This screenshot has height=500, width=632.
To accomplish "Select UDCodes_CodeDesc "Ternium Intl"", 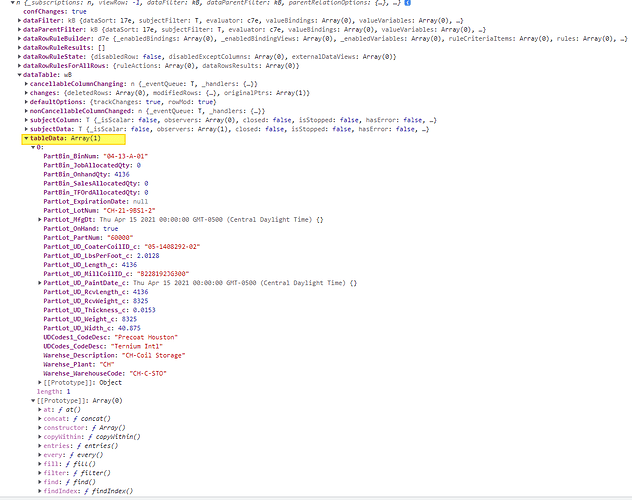I will 137,346.
